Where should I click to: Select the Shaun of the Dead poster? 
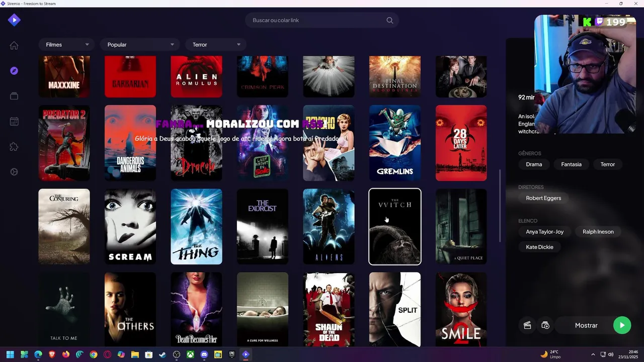tap(329, 309)
